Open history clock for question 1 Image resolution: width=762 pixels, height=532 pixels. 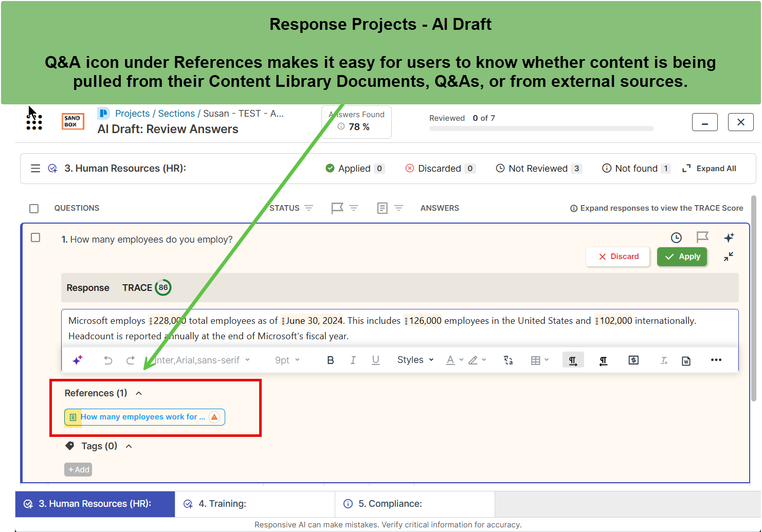point(676,237)
